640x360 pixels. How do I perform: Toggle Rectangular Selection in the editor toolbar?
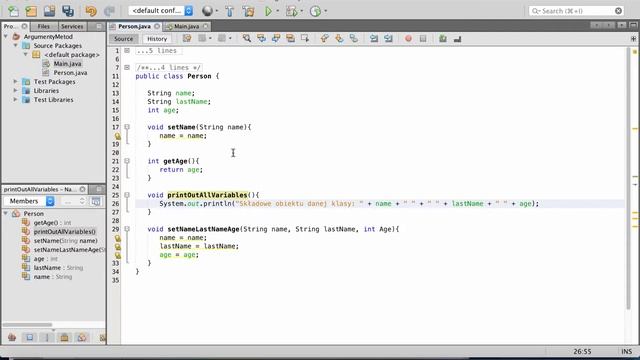[x=305, y=38]
